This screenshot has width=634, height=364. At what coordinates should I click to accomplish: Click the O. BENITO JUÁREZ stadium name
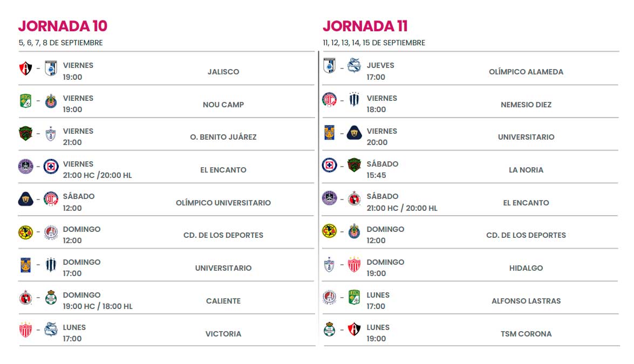tap(223, 137)
